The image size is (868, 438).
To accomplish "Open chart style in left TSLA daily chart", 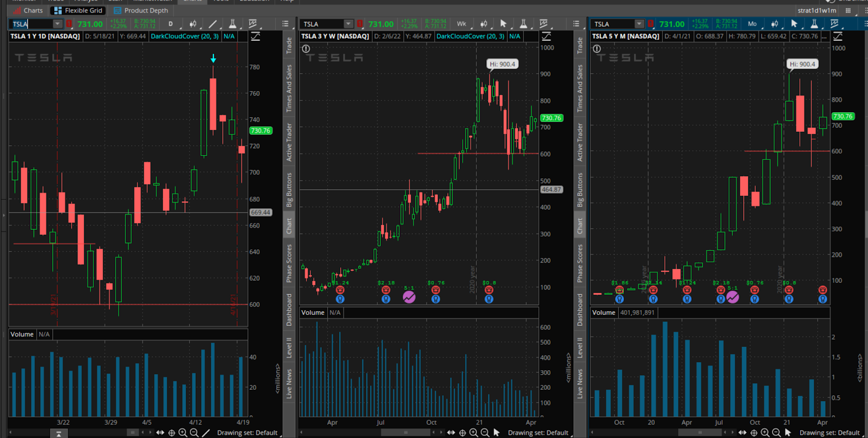I will [193, 24].
